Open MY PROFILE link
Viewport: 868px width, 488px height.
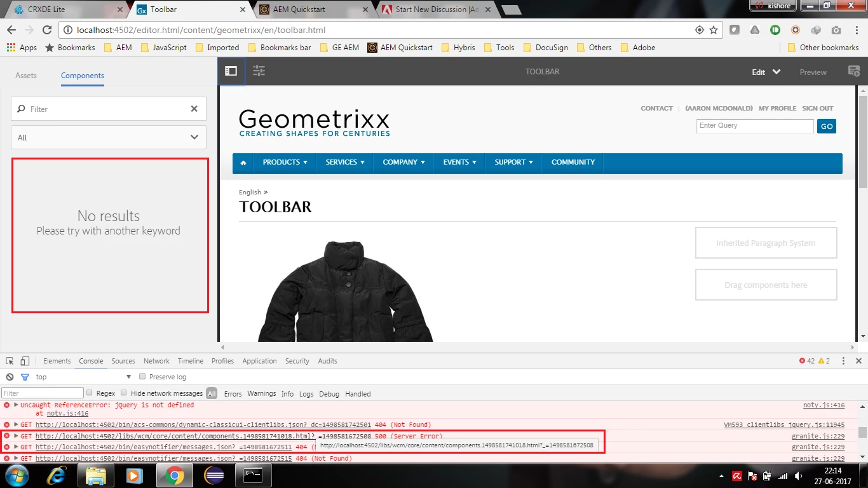point(777,109)
